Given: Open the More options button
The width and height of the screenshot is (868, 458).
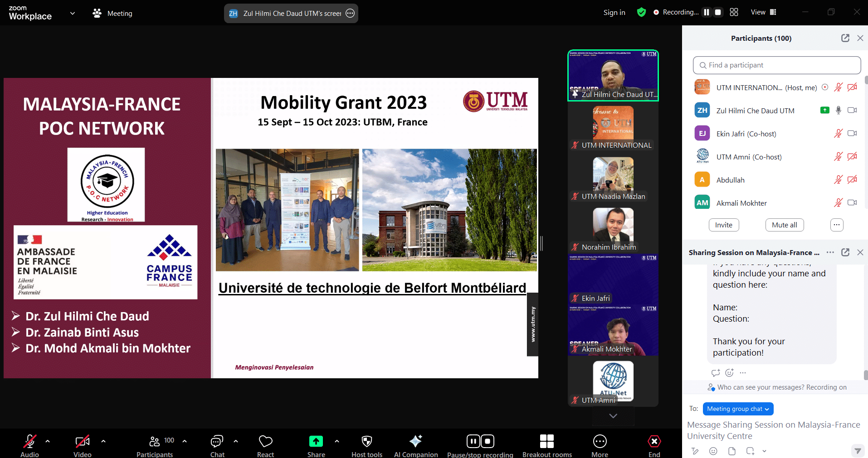Looking at the screenshot, I should [600, 446].
